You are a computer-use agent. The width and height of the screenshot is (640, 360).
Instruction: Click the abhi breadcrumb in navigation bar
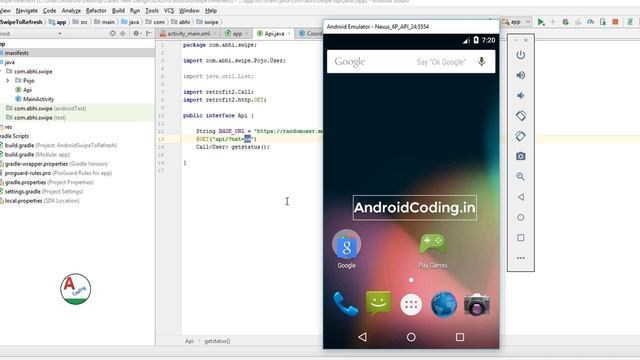181,22
